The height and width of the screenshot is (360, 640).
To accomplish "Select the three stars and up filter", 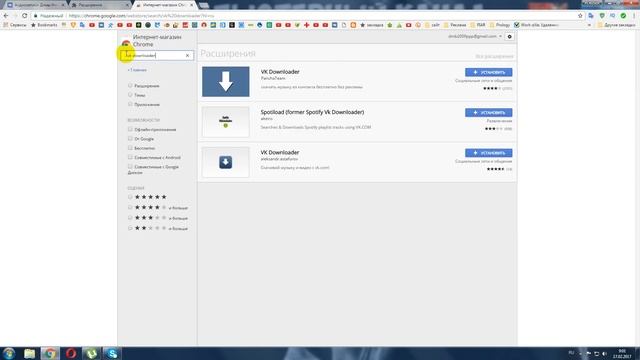I will 130,218.
